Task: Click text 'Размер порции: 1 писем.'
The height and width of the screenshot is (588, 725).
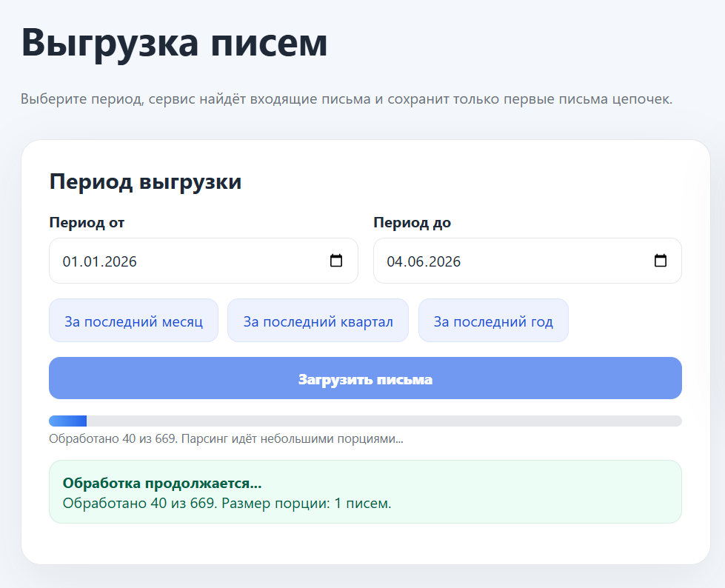Action: pyautogui.click(x=306, y=503)
